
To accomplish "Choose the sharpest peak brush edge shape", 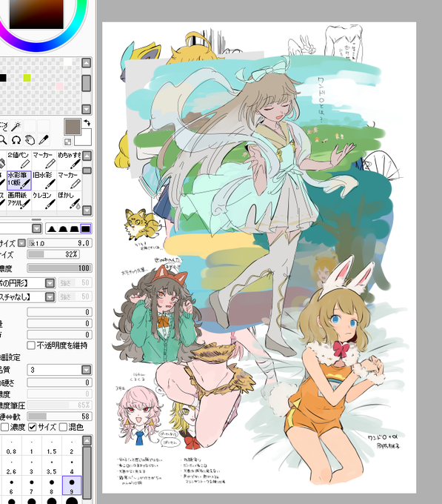I will tap(51, 229).
